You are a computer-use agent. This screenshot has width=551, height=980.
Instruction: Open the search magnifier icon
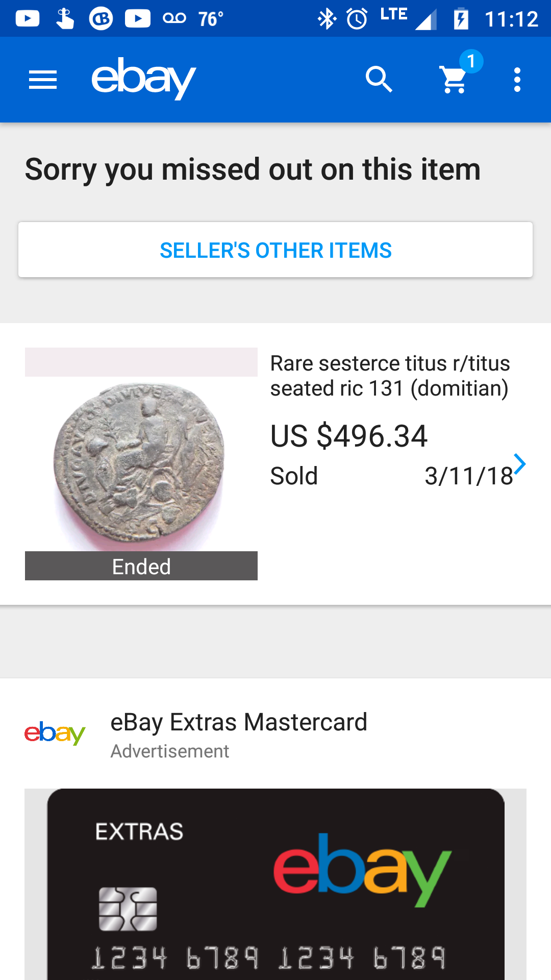(379, 80)
